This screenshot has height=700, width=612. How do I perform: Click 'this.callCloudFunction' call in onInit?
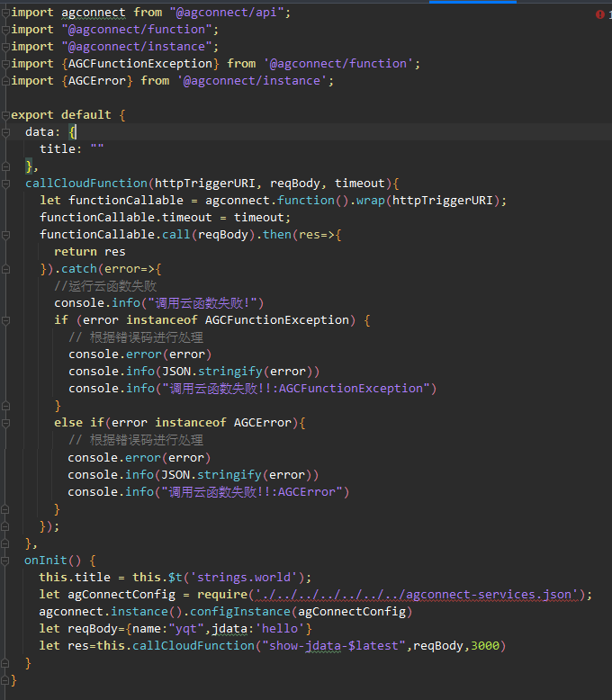(x=175, y=646)
